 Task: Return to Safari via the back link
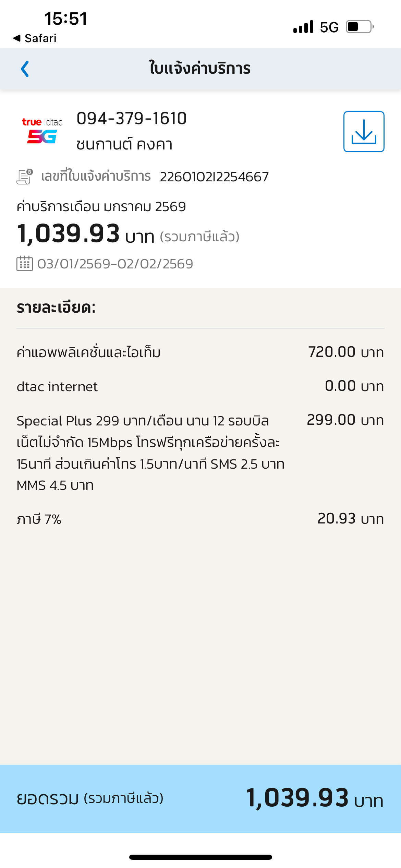pyautogui.click(x=35, y=38)
